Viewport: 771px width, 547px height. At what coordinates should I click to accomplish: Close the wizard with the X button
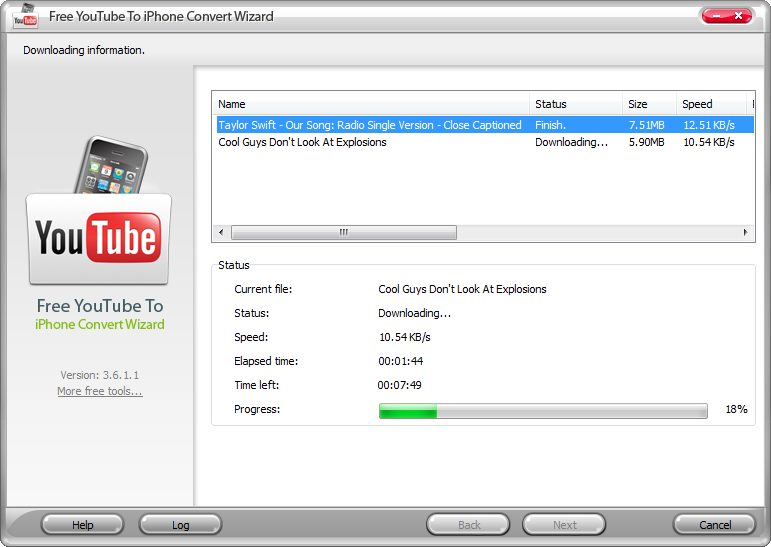739,16
